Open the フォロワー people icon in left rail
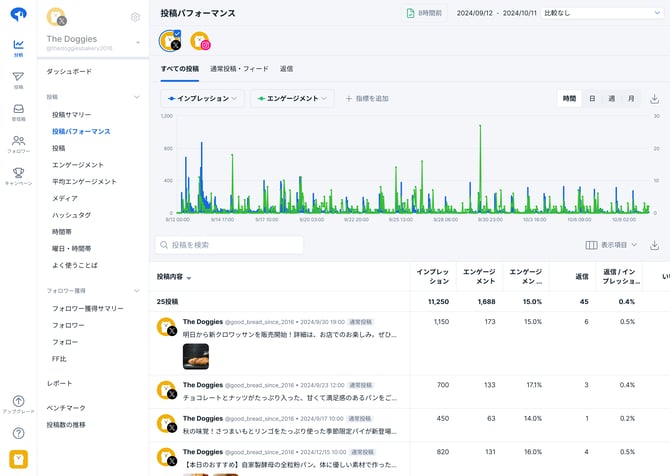Screen dimensions: 670x476 [18, 142]
